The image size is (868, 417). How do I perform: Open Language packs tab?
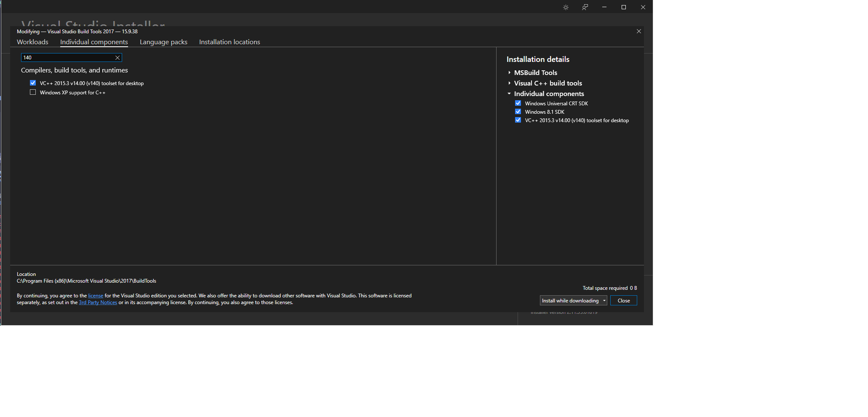(163, 42)
